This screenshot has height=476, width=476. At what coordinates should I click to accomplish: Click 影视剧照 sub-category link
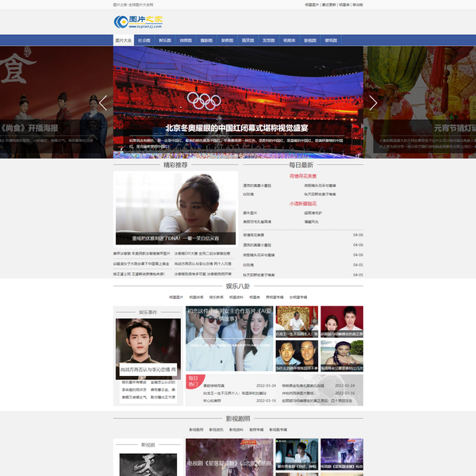(x=195, y=429)
